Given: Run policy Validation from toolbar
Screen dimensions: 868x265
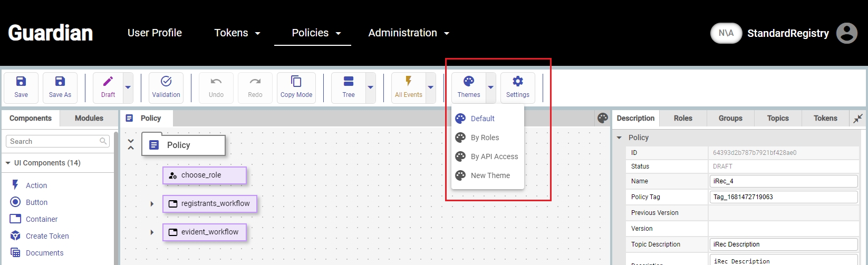Looking at the screenshot, I should click(x=166, y=87).
